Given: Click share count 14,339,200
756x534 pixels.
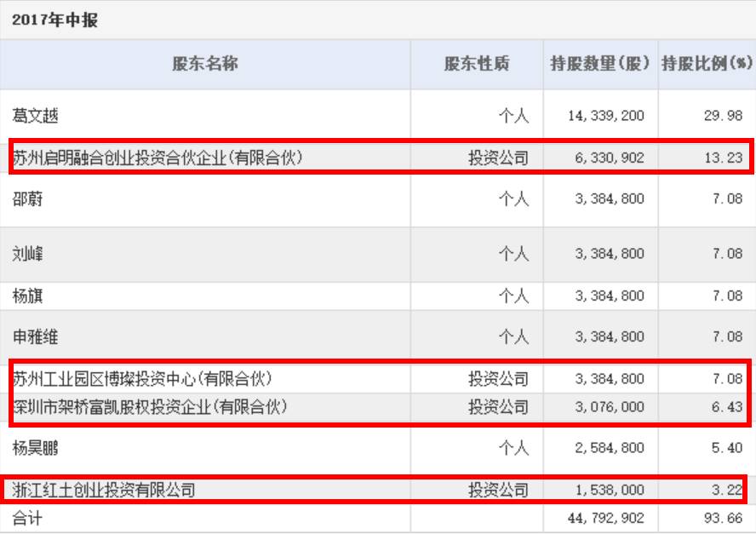Looking at the screenshot, I should click(x=606, y=116).
